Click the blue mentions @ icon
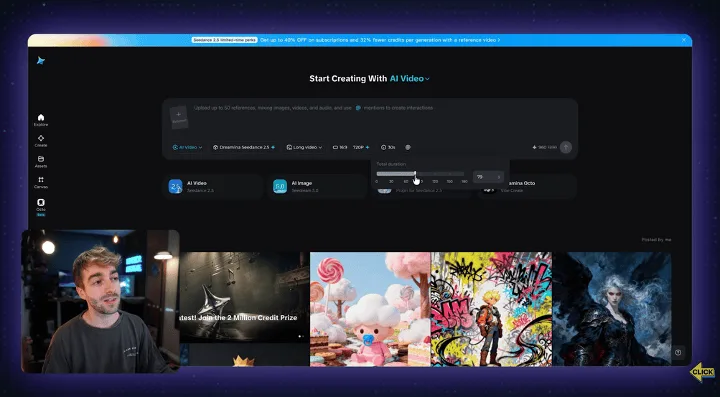The height and width of the screenshot is (398, 720). [358, 108]
